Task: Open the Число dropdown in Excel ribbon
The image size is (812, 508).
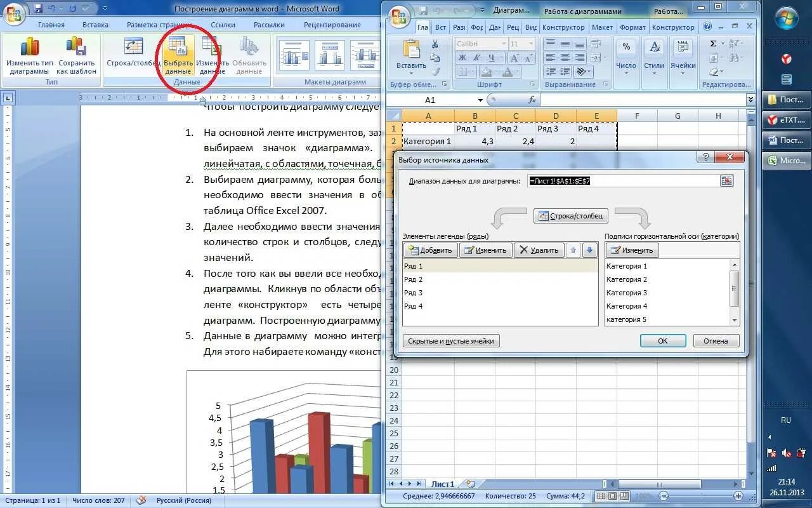Action: point(626,57)
